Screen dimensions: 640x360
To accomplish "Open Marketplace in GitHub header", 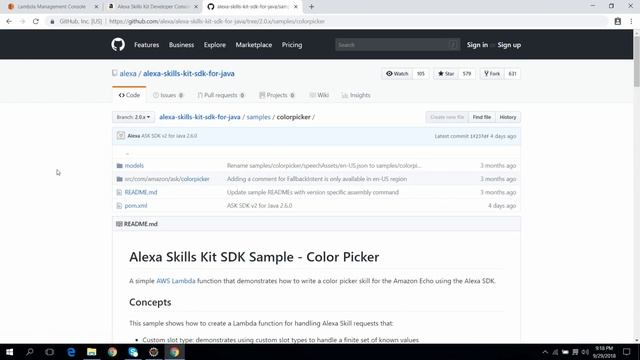I will click(253, 45).
